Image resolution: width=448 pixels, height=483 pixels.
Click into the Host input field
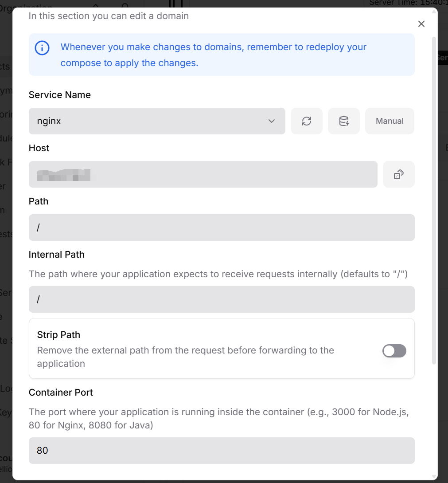tap(203, 174)
